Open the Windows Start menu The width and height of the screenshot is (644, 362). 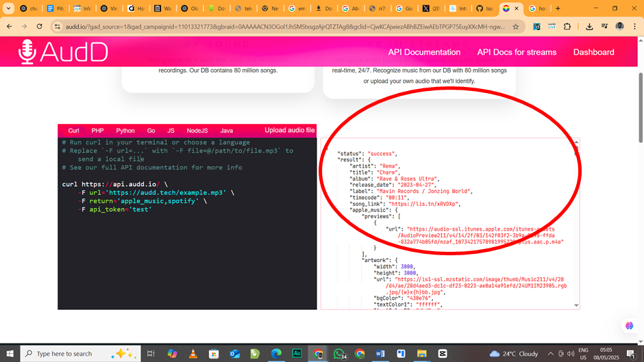tap(10, 353)
